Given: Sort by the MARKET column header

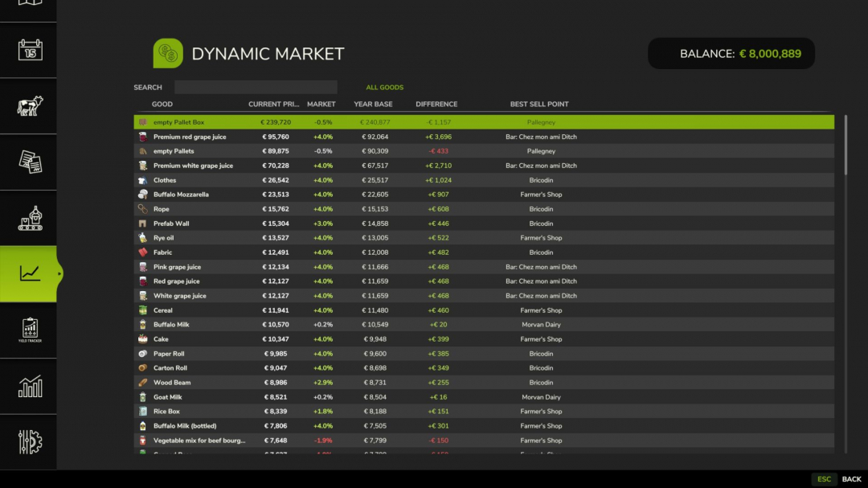Looking at the screenshot, I should 321,105.
